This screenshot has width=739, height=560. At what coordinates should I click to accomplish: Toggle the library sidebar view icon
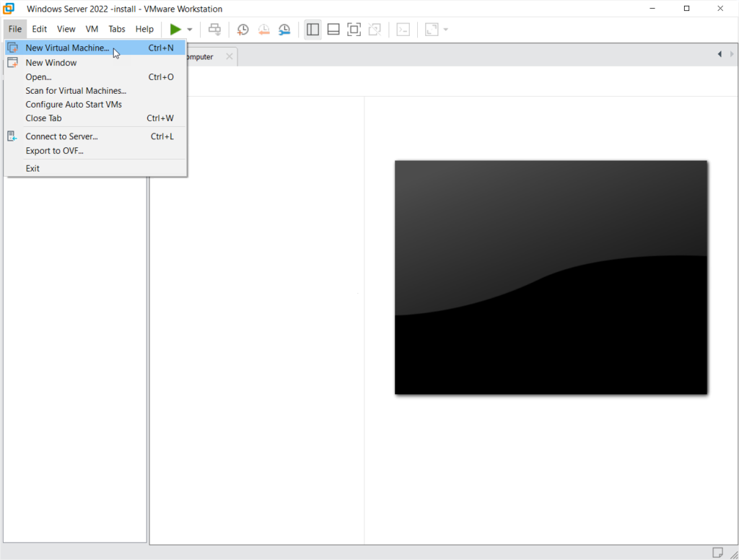point(312,29)
